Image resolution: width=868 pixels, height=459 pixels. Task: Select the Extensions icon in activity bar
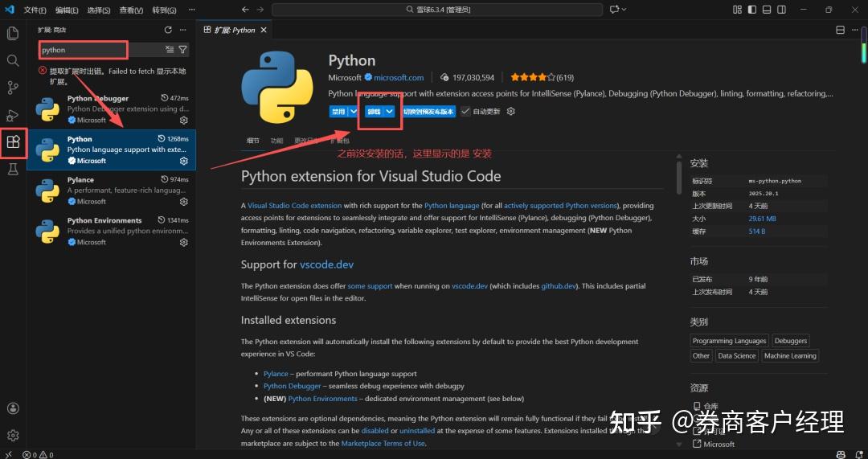(14, 142)
